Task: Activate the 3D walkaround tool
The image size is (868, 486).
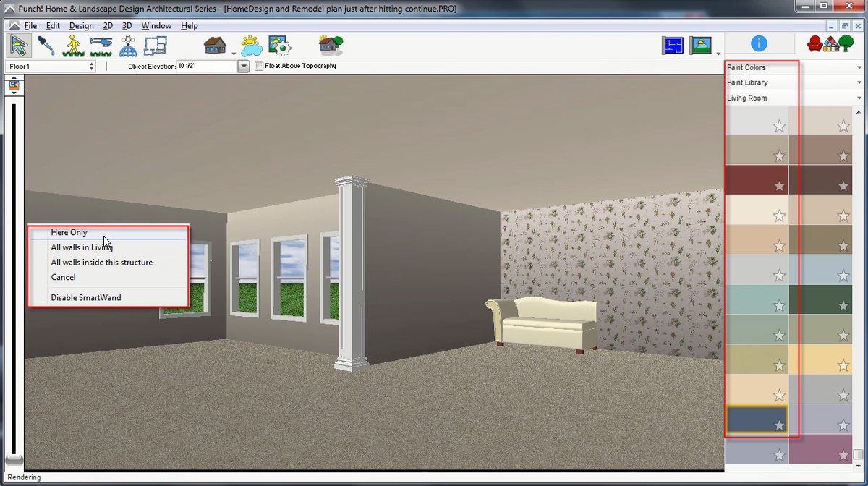Action: (74, 46)
